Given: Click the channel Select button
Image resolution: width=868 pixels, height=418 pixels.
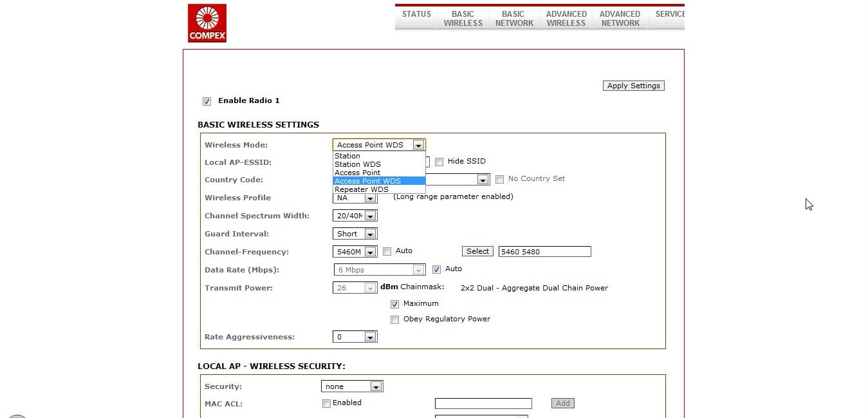Looking at the screenshot, I should click(x=478, y=251).
